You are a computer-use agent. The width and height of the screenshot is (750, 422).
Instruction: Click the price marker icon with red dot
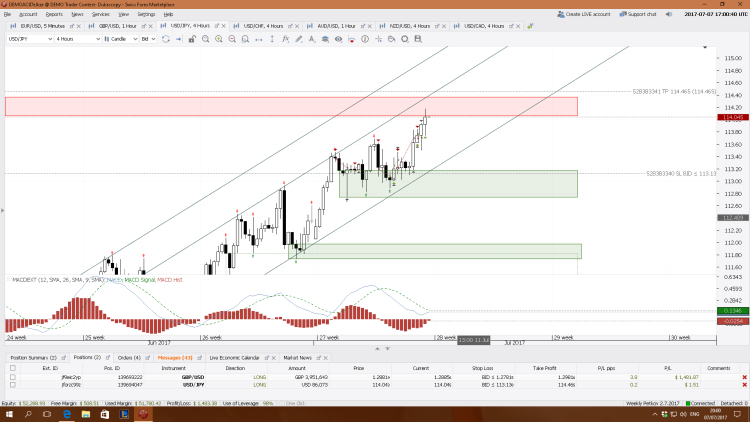(x=352, y=39)
